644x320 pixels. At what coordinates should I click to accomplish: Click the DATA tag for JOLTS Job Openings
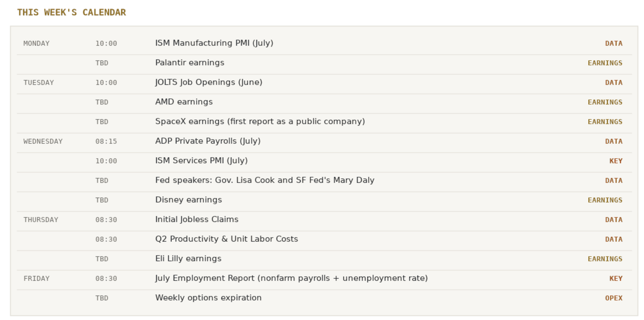[614, 83]
